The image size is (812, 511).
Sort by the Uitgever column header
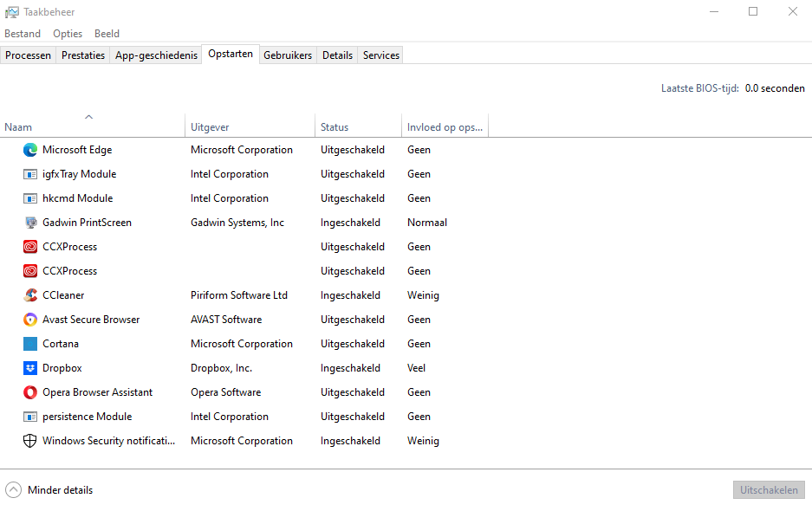[250, 125]
